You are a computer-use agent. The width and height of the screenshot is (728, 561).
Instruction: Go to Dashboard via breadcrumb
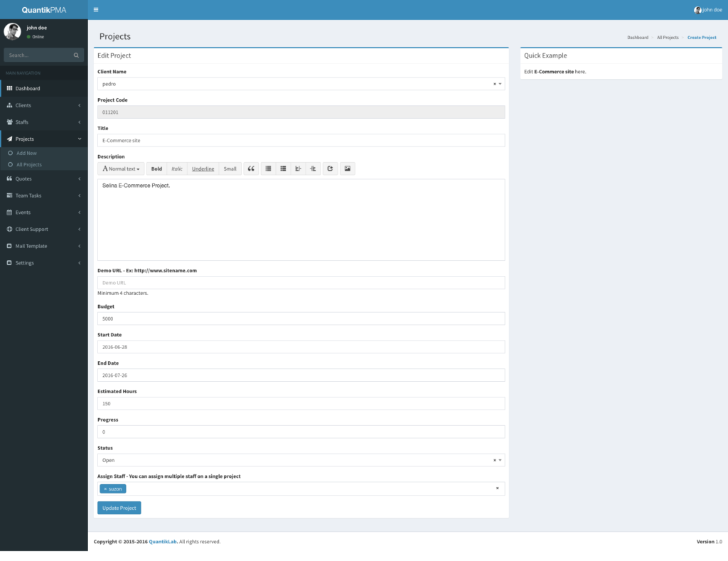coord(638,38)
